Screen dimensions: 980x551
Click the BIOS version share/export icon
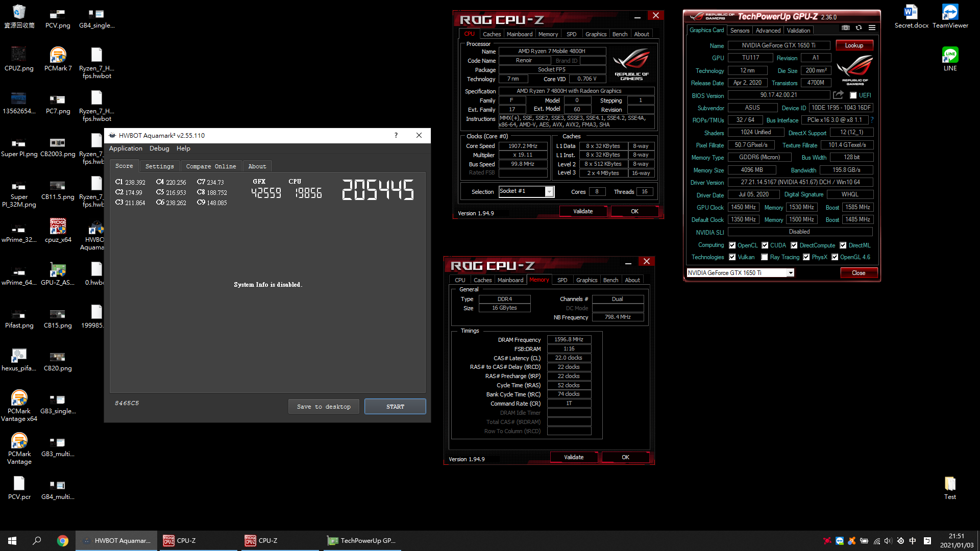[838, 95]
